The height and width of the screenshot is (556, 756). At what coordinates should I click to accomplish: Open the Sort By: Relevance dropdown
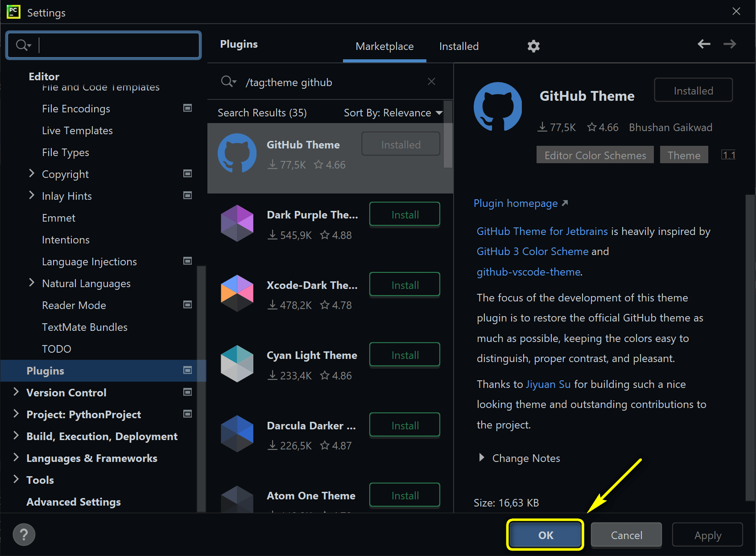tap(393, 113)
